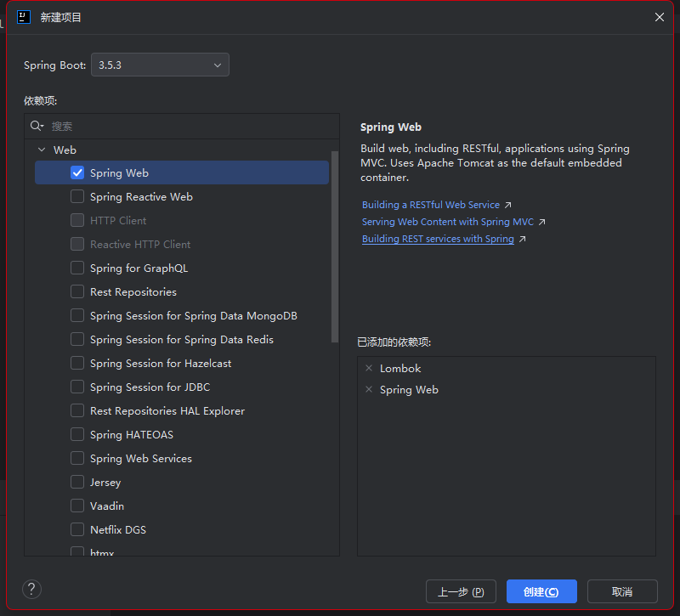Click arrow icon beside Building REST services link

[x=522, y=239]
